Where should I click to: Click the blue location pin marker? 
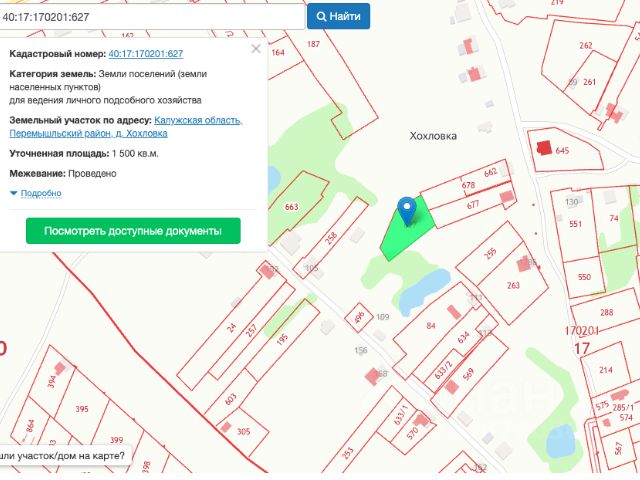click(x=406, y=210)
